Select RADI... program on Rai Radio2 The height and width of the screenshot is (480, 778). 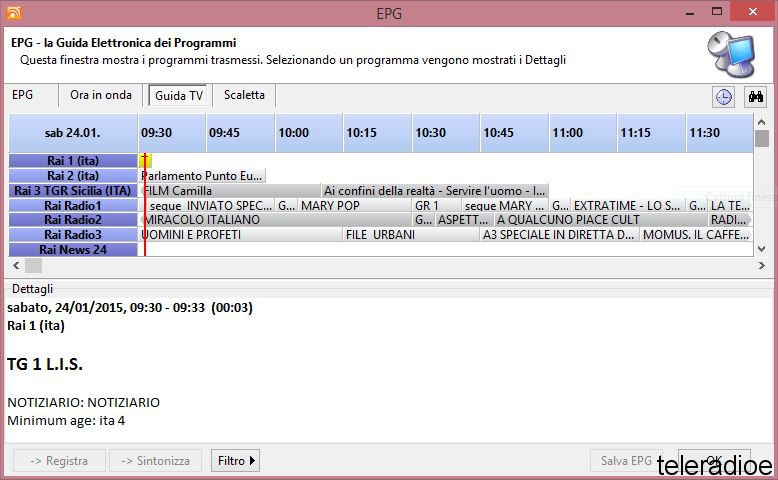(730, 219)
